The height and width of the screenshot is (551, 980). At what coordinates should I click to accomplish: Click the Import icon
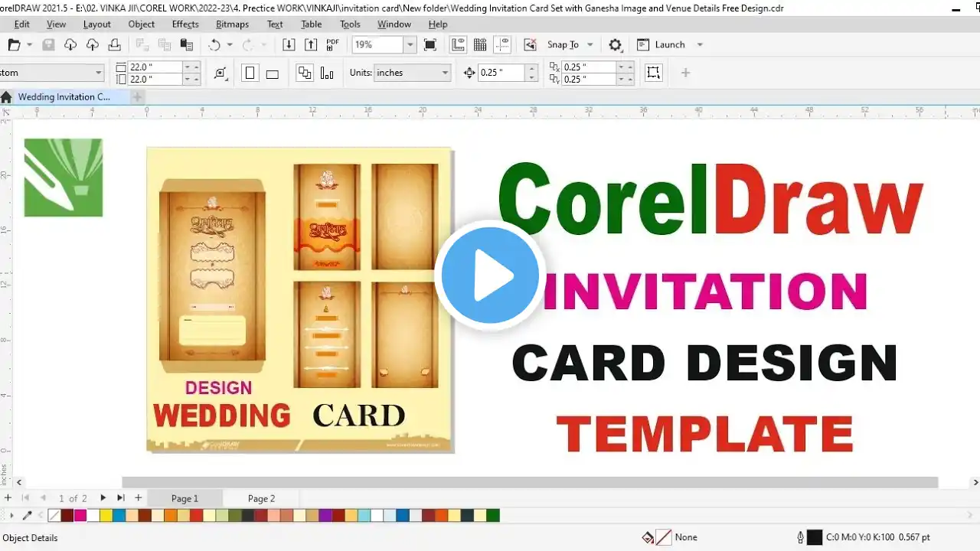pos(289,45)
